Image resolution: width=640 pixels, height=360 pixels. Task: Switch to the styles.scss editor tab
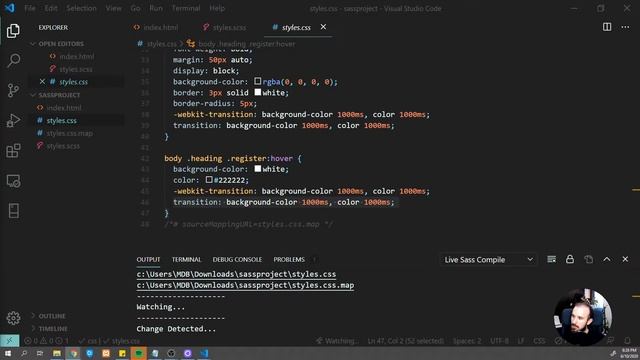(x=224, y=27)
